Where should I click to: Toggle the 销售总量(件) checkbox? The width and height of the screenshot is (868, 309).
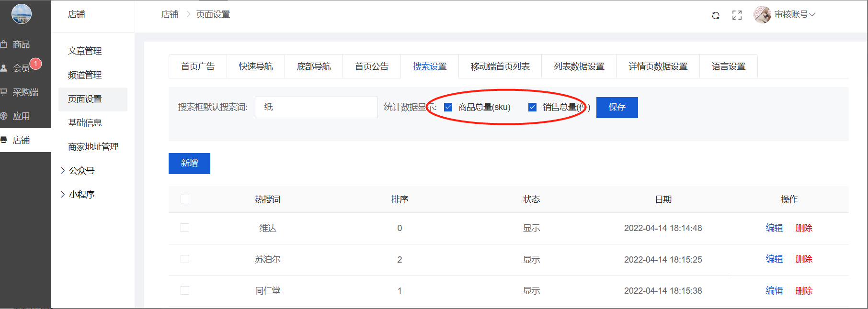pos(532,107)
